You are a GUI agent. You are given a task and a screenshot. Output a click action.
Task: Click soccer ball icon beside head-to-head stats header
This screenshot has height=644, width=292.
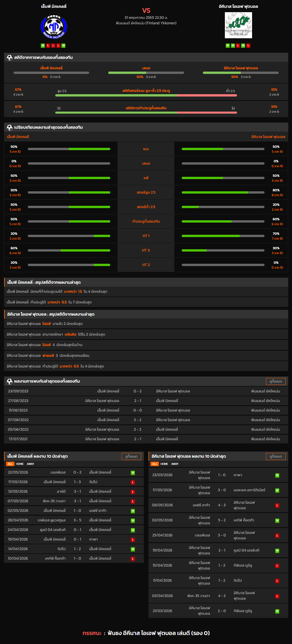coord(10,57)
